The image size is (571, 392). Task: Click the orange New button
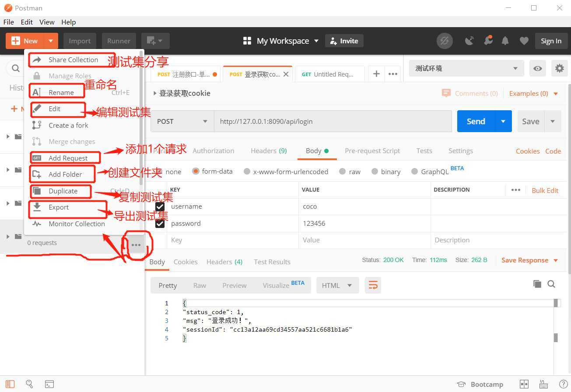[25, 41]
